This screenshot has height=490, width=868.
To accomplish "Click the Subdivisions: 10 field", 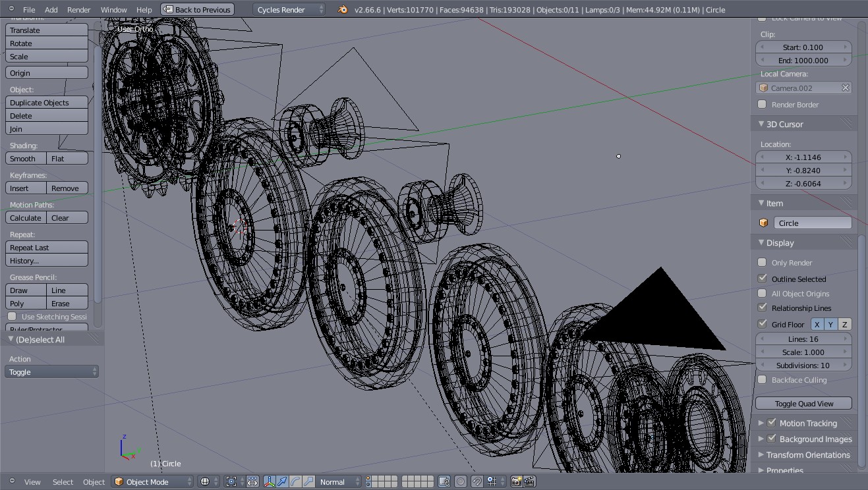I will 804,365.
